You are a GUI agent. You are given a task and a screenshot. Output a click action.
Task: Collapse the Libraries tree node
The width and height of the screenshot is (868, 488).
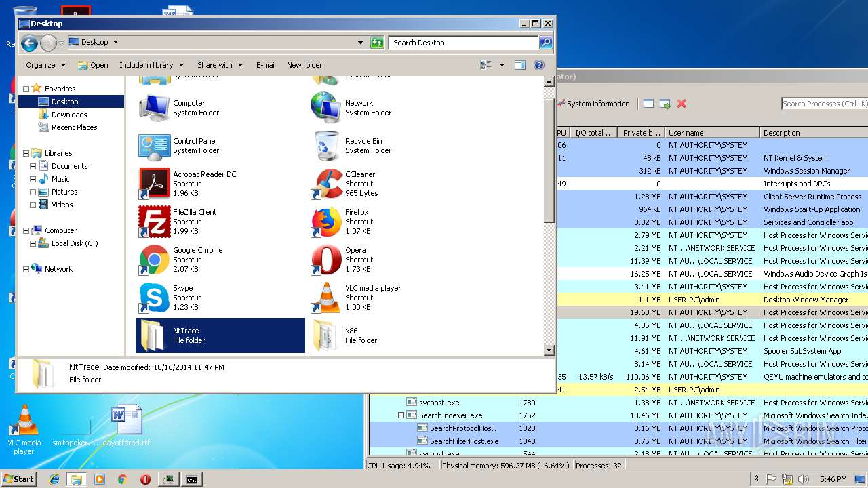click(26, 153)
